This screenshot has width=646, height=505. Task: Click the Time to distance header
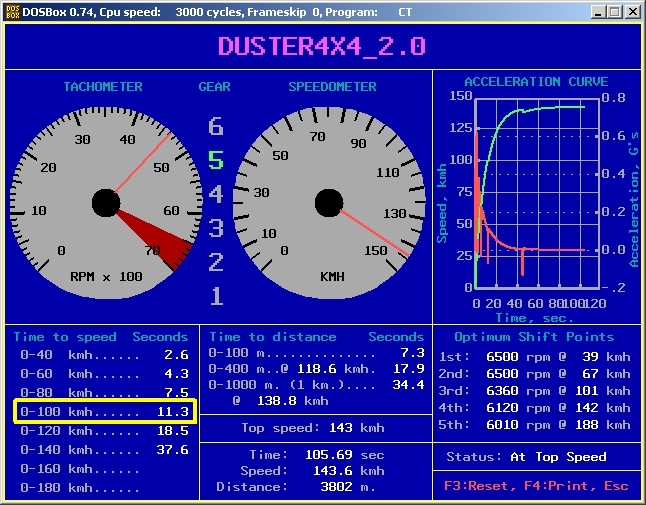point(273,337)
